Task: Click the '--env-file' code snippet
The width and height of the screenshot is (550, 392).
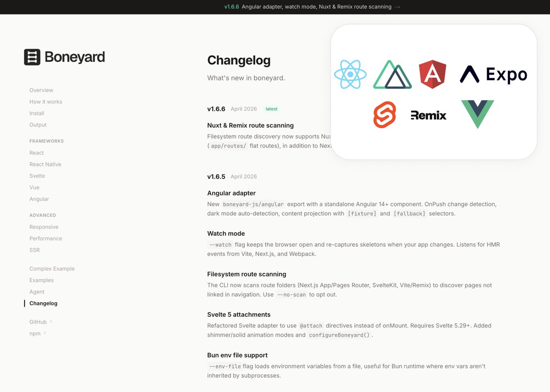Action: [x=224, y=366]
